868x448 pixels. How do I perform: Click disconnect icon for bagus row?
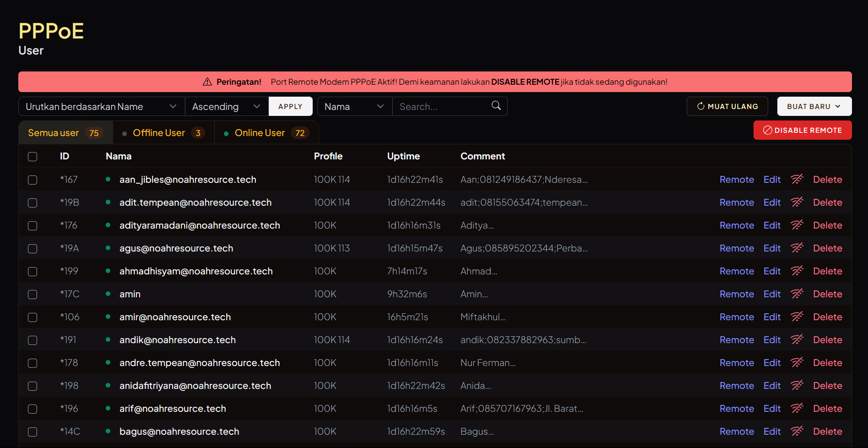[797, 432]
